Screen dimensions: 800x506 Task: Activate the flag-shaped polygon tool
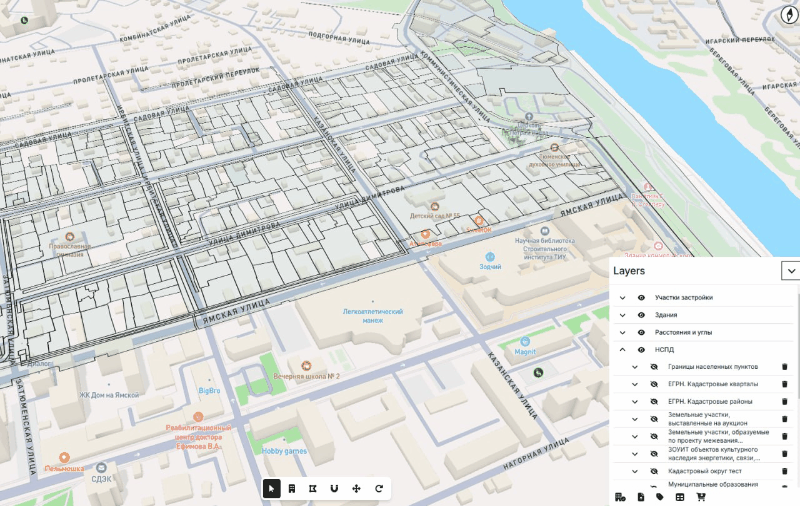pyautogui.click(x=313, y=488)
